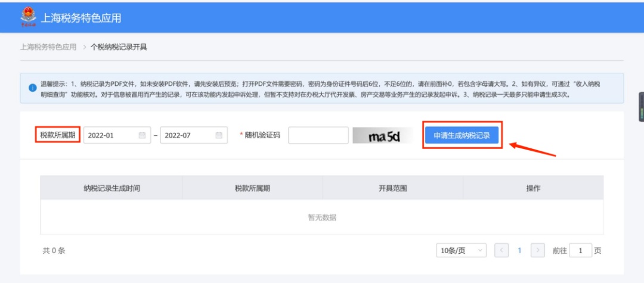This screenshot has height=283, width=644.
Task: Select page 1 in pagination
Action: 519,251
